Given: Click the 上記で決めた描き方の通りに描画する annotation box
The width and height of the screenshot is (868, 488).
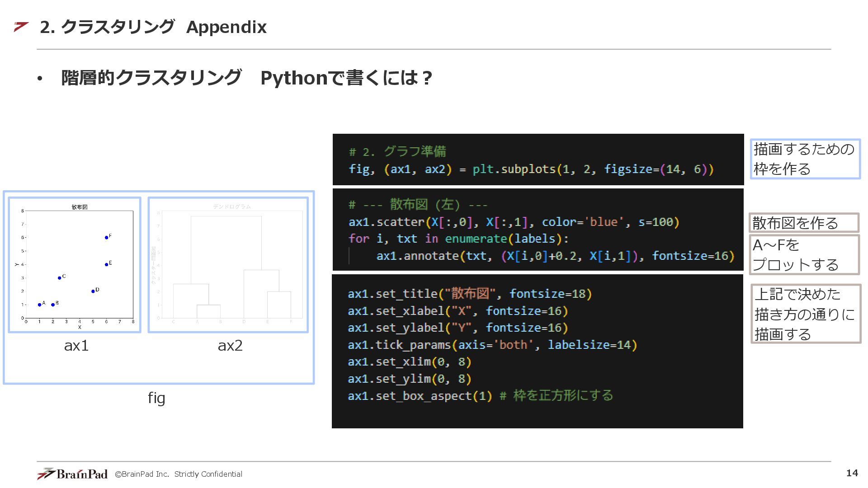Looking at the screenshot, I should 805,314.
